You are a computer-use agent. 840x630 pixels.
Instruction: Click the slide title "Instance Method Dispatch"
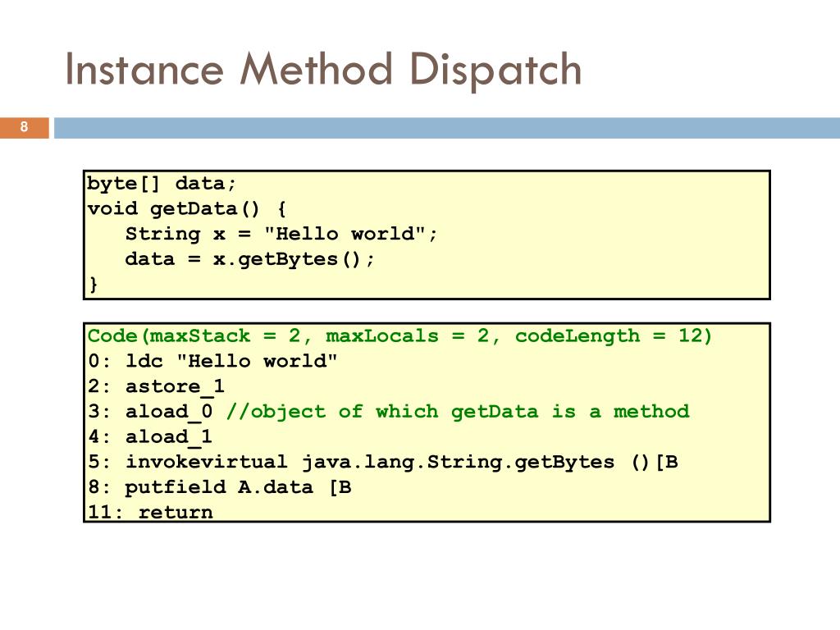(323, 70)
